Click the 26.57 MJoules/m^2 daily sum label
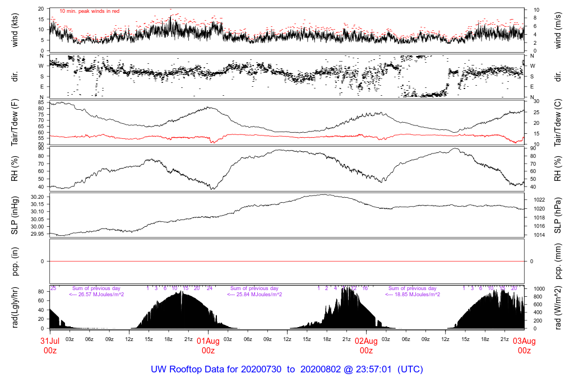This screenshot has width=574, height=392. (96, 295)
